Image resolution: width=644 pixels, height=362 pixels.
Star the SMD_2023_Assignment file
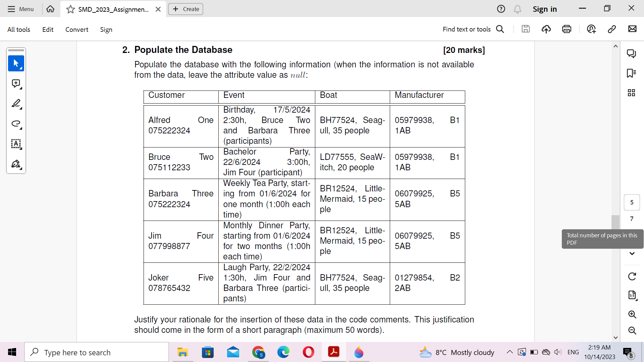tap(70, 9)
